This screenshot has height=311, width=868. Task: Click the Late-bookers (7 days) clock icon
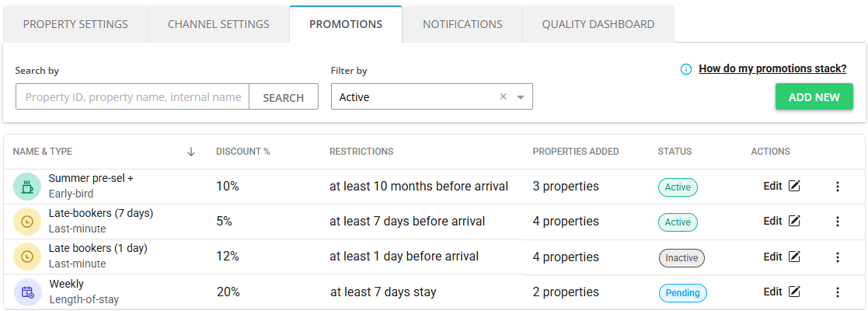26,222
